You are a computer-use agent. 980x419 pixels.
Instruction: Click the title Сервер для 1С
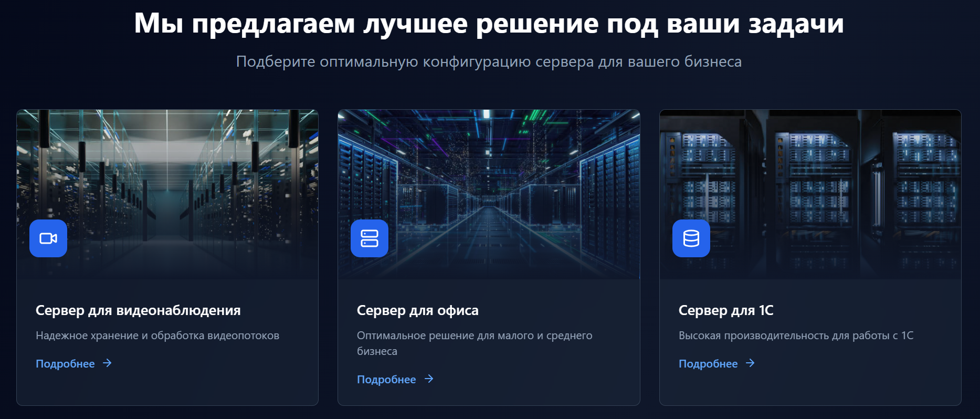[726, 310]
